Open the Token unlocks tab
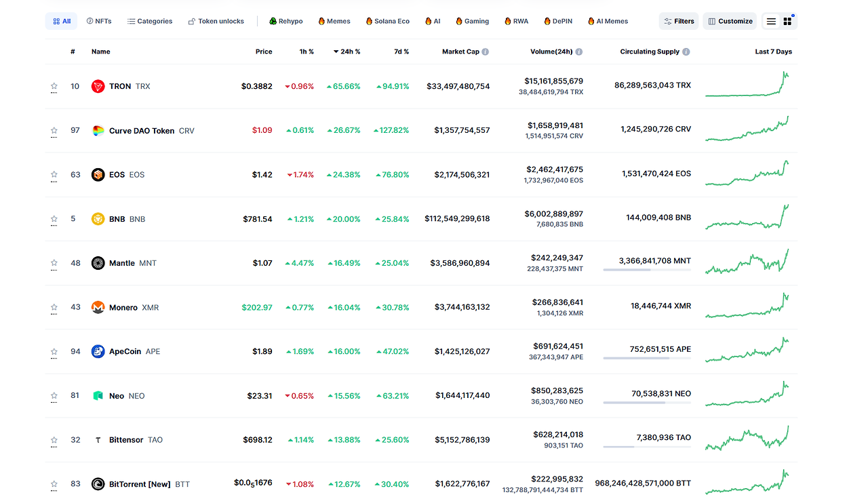Image resolution: width=868 pixels, height=501 pixels. (x=216, y=21)
